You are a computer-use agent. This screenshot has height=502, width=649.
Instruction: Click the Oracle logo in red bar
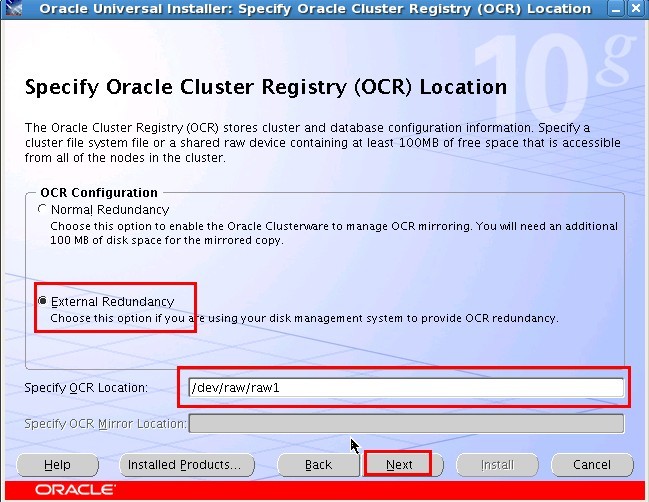click(75, 490)
